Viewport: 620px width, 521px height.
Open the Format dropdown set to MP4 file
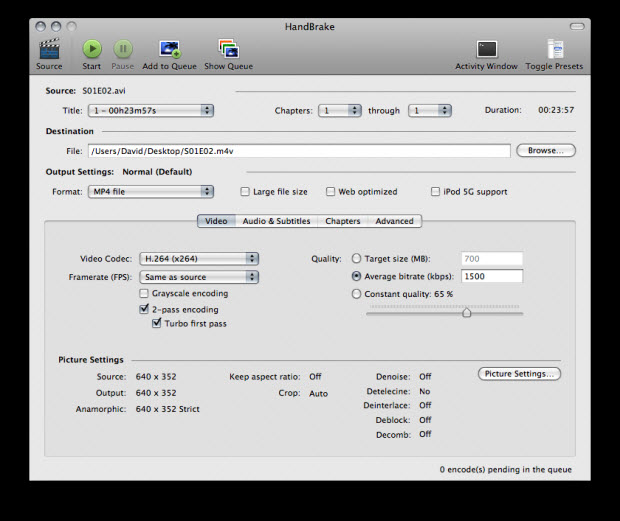[151, 192]
